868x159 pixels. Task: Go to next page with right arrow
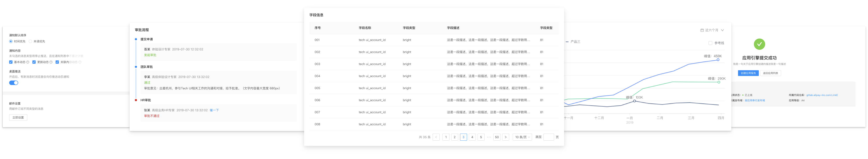pos(505,137)
